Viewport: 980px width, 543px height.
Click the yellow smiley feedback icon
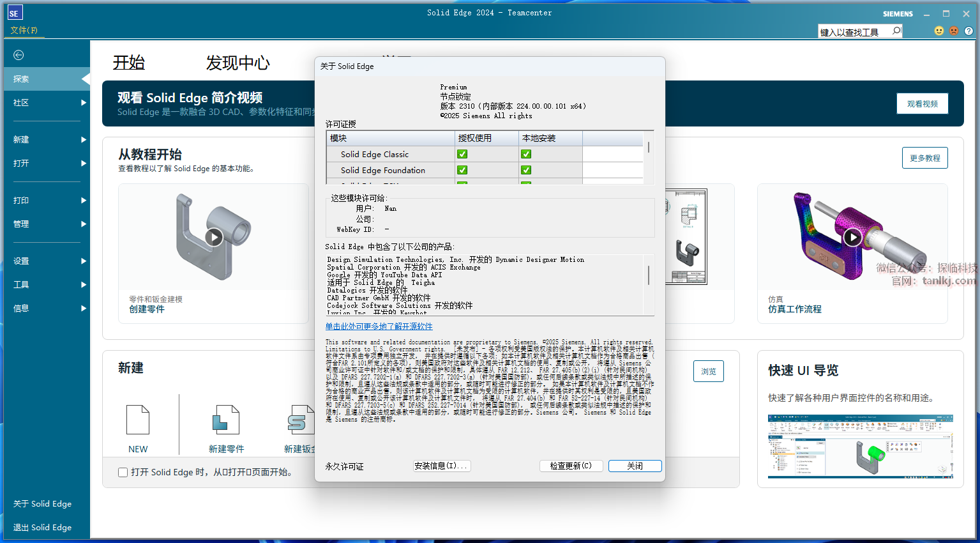click(x=939, y=31)
